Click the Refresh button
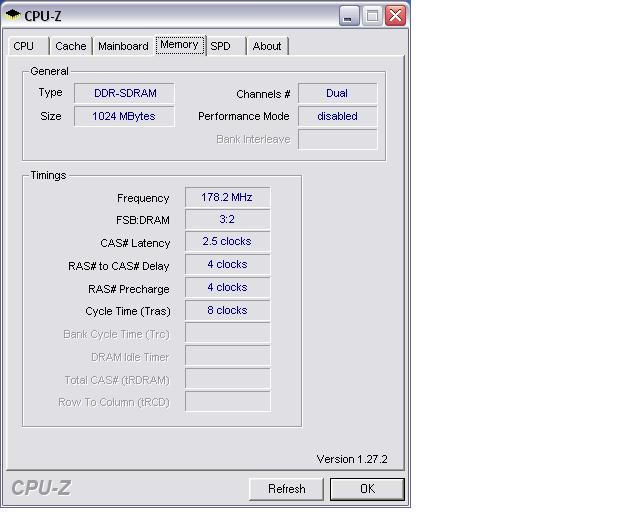The width and height of the screenshot is (640, 512). [x=287, y=489]
